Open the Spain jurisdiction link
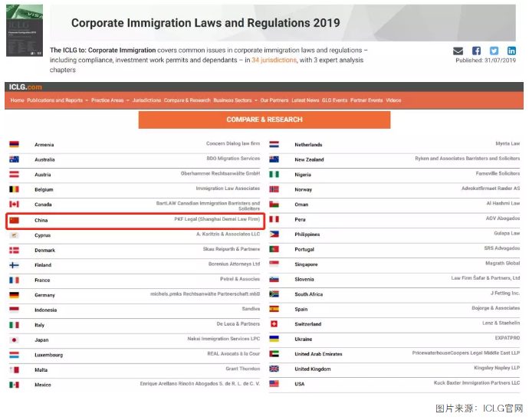Viewport: 529px width, 420px height. tap(301, 309)
